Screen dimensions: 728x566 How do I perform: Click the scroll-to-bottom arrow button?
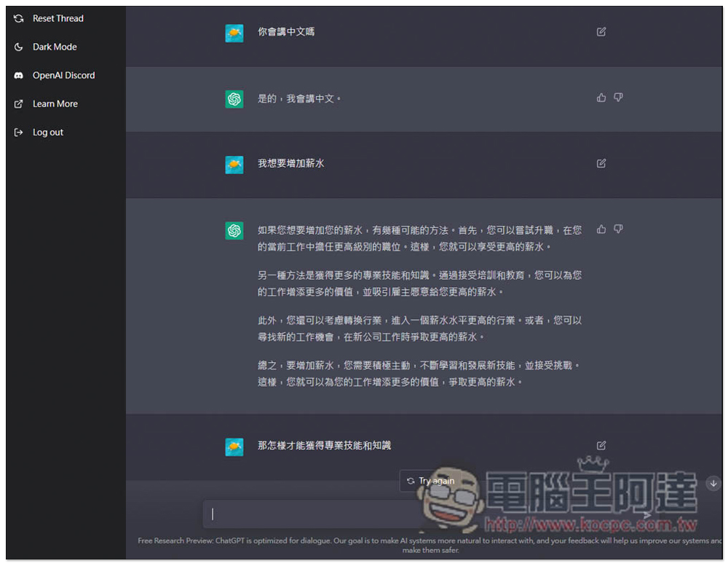coord(713,483)
